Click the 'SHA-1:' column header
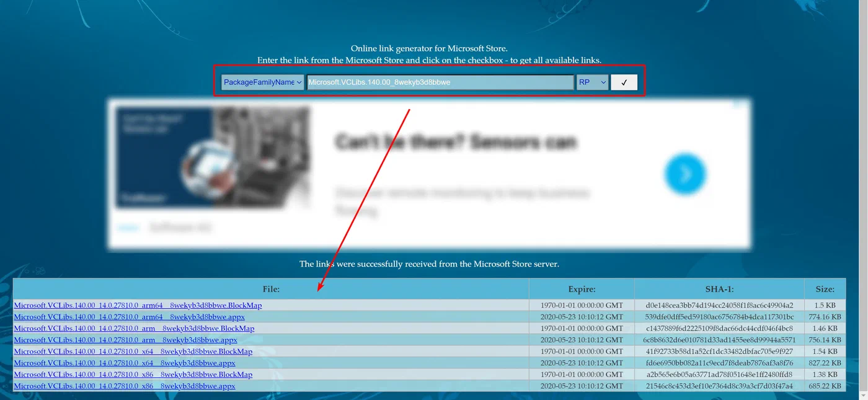 (719, 289)
